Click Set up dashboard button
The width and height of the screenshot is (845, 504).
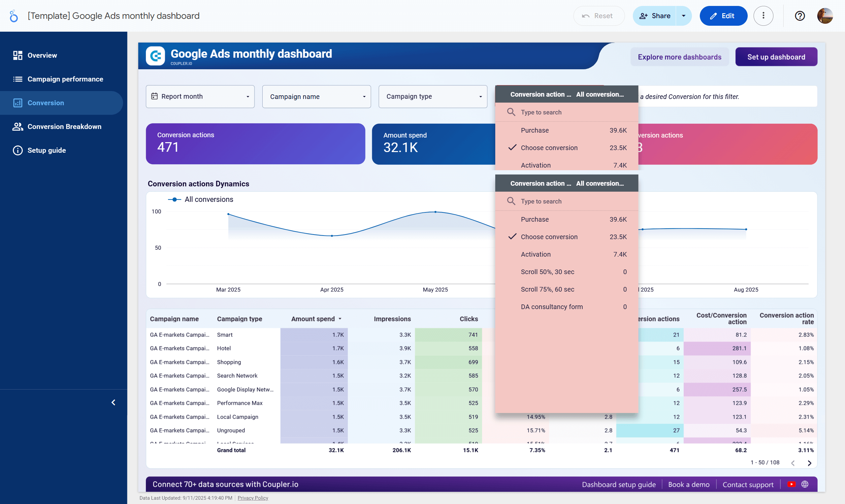tap(776, 57)
